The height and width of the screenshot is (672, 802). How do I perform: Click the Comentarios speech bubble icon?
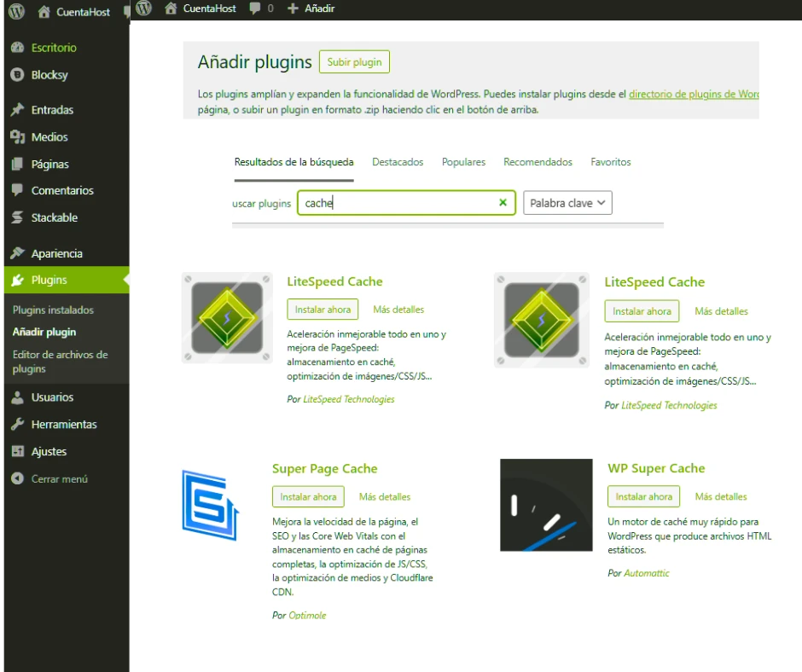pos(16,191)
